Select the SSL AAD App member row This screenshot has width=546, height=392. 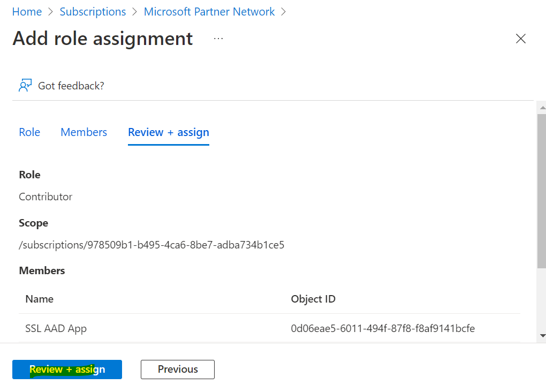(x=269, y=328)
